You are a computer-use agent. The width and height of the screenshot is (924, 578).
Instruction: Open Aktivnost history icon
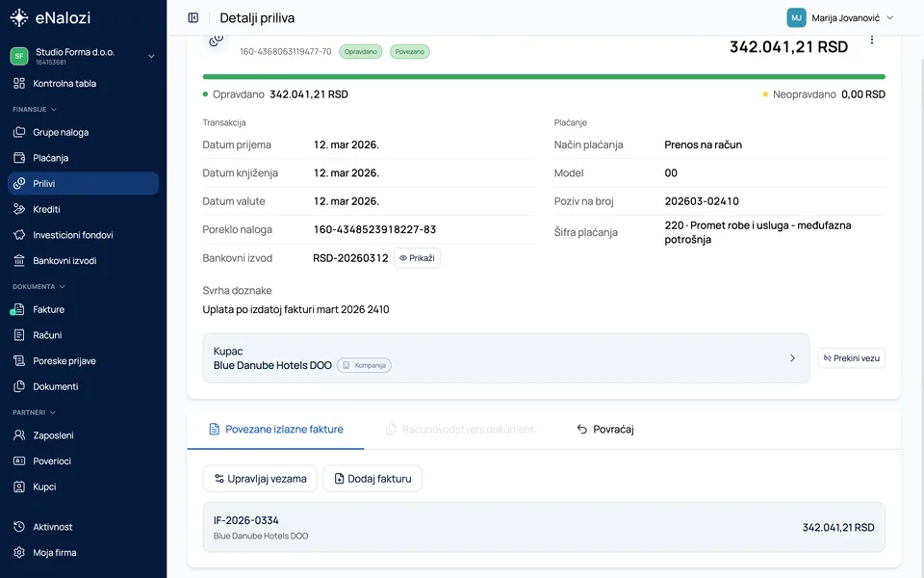point(19,527)
